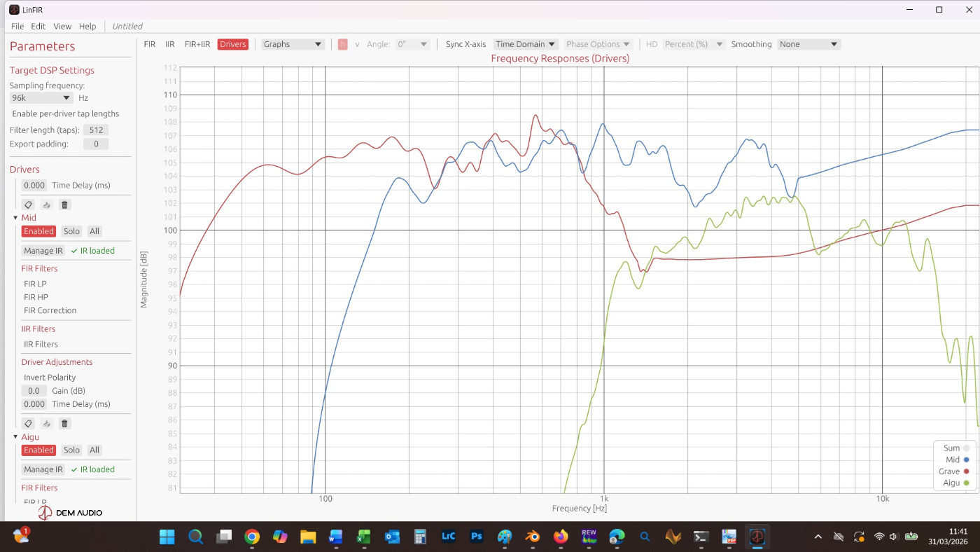
Task: Click the tag icon above the Mid driver
Action: tap(28, 205)
